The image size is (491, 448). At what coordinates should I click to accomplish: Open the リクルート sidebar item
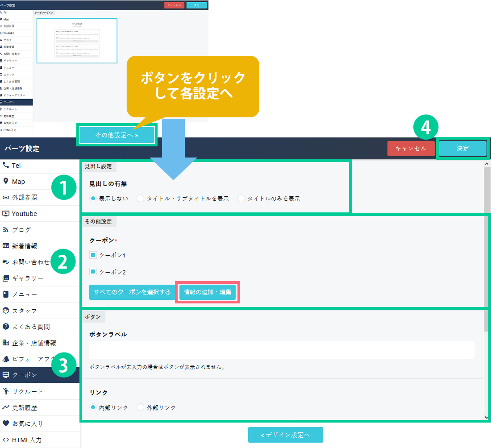click(x=28, y=391)
